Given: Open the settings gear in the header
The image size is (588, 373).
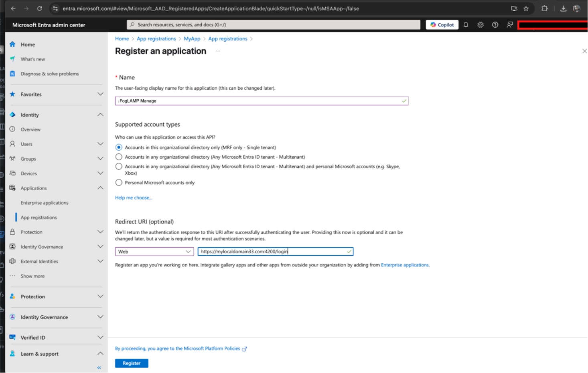Looking at the screenshot, I should coord(480,24).
